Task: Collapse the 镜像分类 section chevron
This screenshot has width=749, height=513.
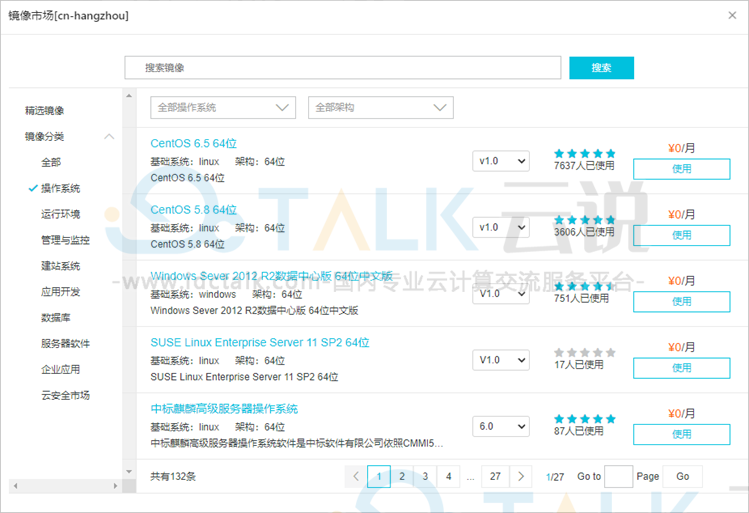Action: 109,137
